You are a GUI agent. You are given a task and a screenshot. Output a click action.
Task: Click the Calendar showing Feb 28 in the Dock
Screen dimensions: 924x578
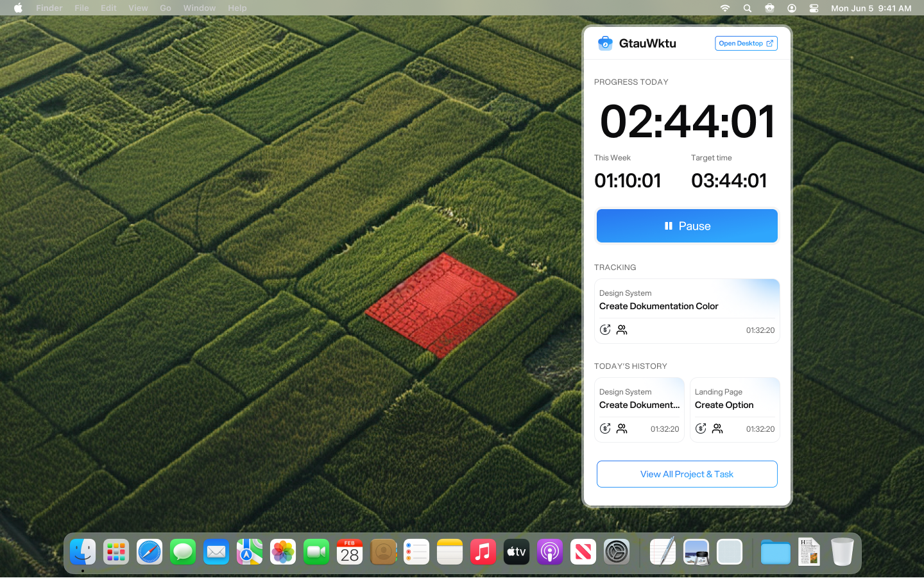[x=350, y=552]
